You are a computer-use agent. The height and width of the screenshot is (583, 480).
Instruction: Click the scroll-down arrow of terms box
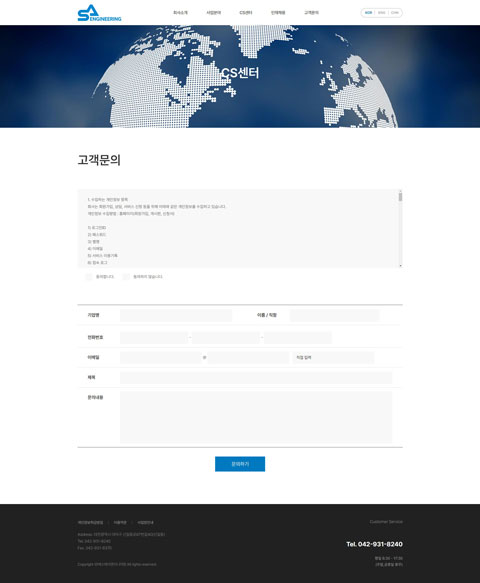(400, 265)
